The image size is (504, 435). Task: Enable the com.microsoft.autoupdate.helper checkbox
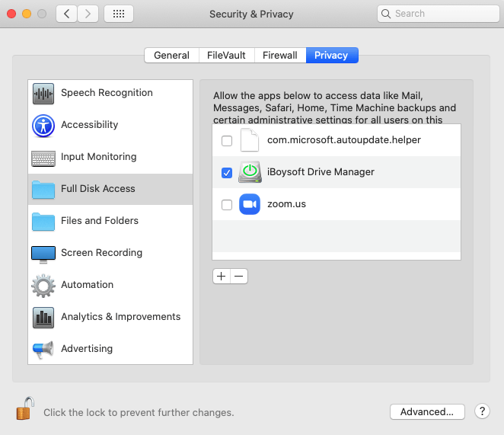[227, 141]
